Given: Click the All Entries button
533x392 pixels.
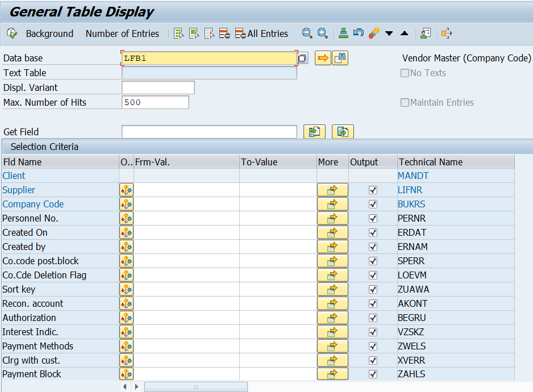Looking at the screenshot, I should click(262, 34).
